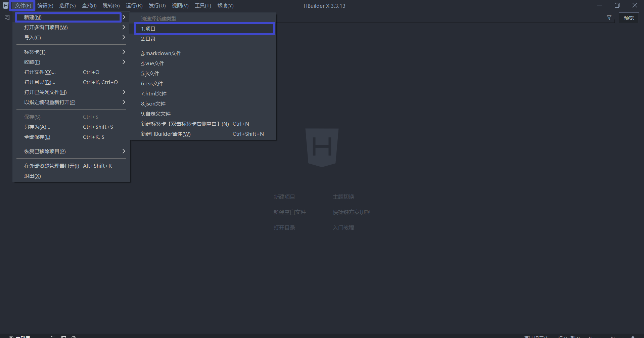
Task: Expand the 打开已关闭文件(H) submenu
Action: [x=71, y=92]
